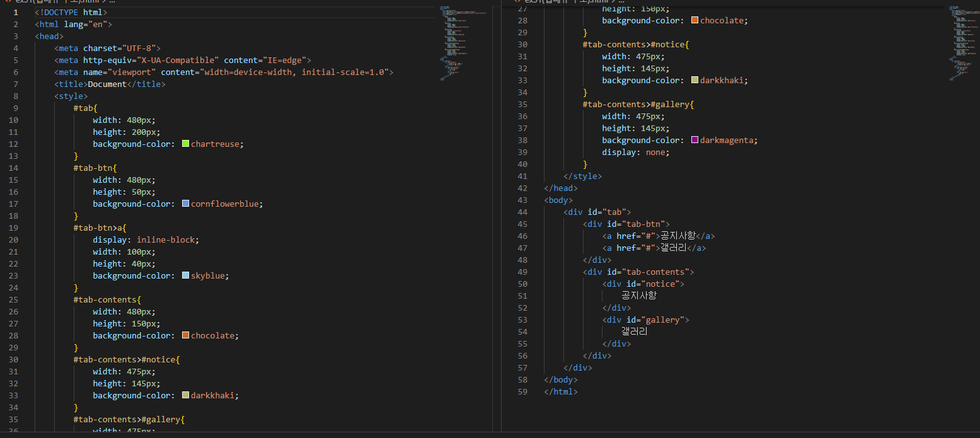Click the closing </head> tag
980x438 pixels.
tap(561, 188)
